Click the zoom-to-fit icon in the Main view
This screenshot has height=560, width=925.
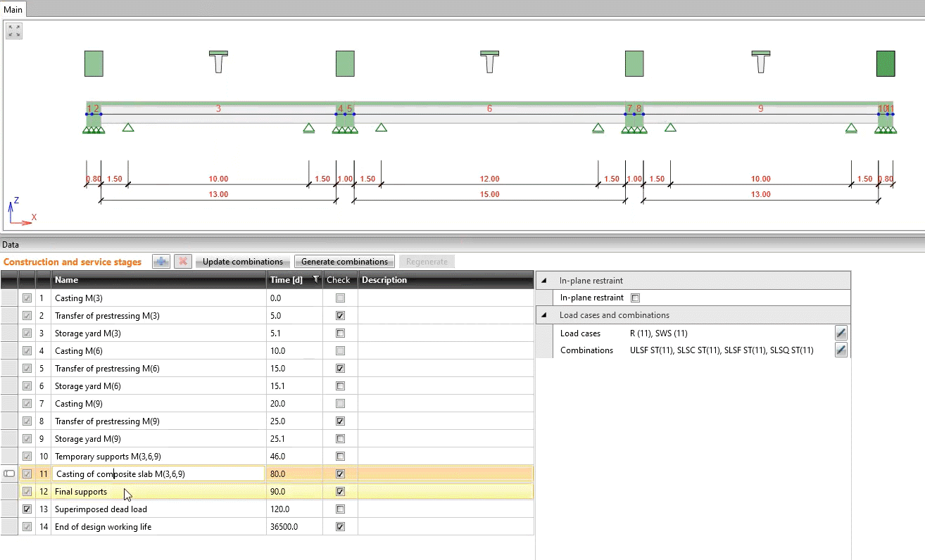pos(14,31)
